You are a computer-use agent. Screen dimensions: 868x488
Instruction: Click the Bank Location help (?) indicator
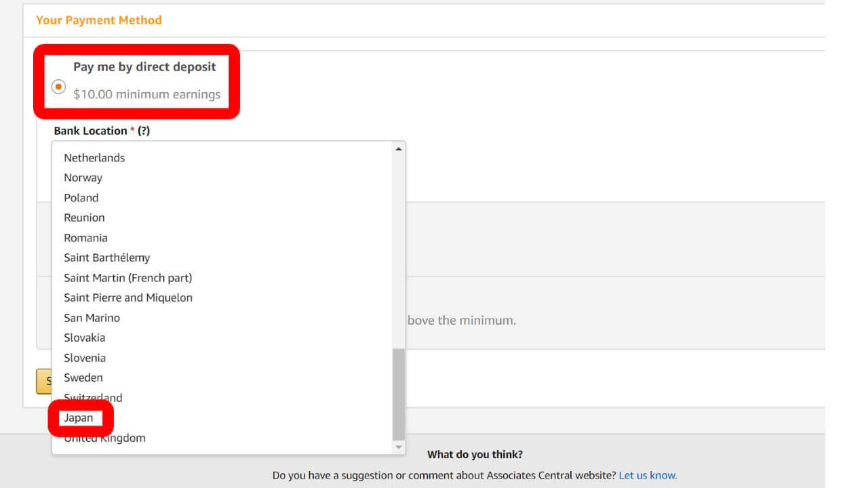tap(144, 131)
